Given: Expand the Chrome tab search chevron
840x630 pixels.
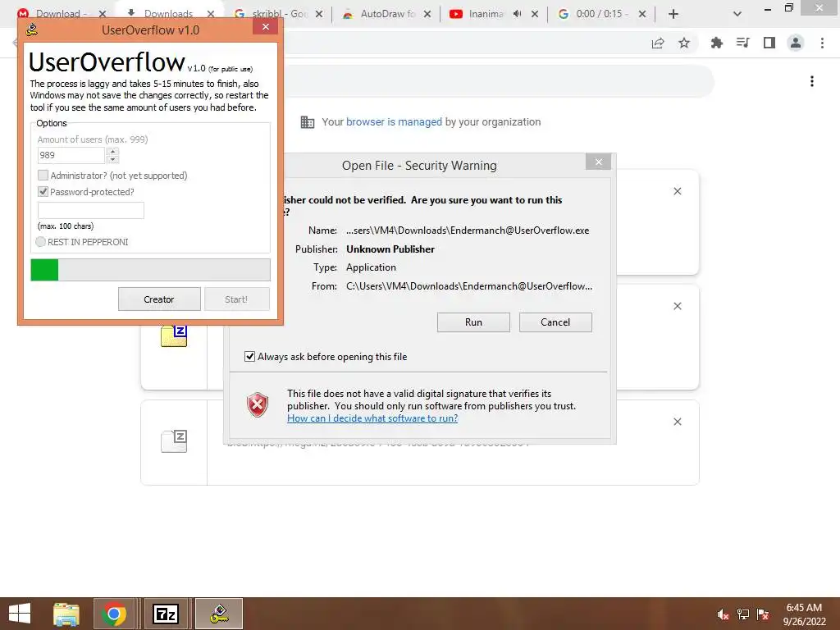Looking at the screenshot, I should click(737, 14).
